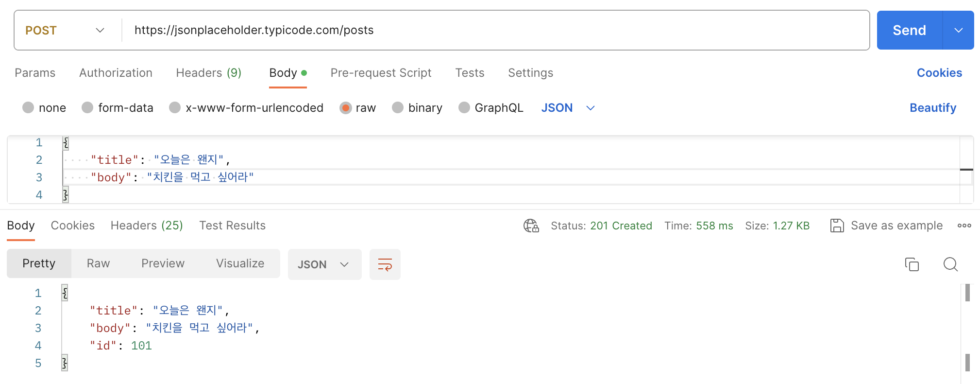This screenshot has height=384, width=980.
Task: Open search in the response panel
Action: tap(950, 264)
